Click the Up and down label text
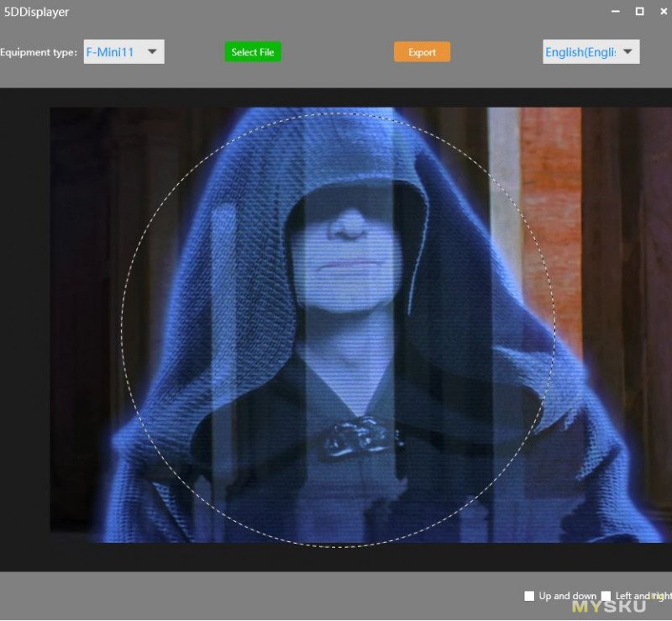 (x=568, y=596)
